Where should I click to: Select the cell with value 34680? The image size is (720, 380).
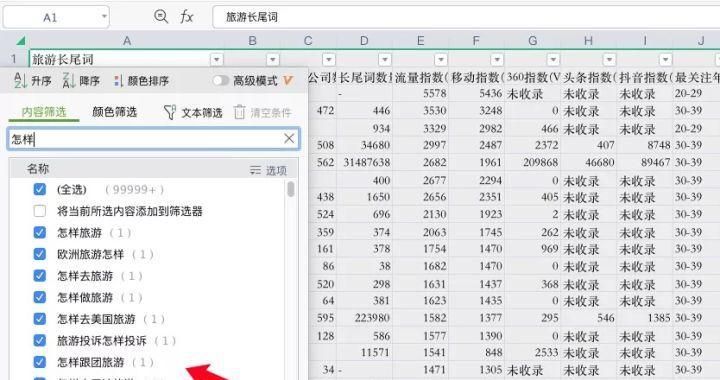pyautogui.click(x=365, y=145)
